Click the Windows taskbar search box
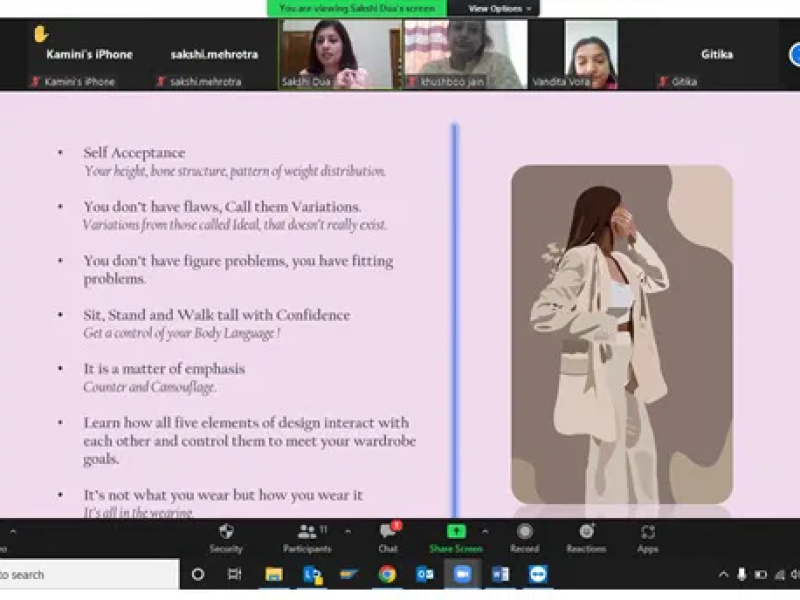The image size is (800, 600). [x=89, y=574]
